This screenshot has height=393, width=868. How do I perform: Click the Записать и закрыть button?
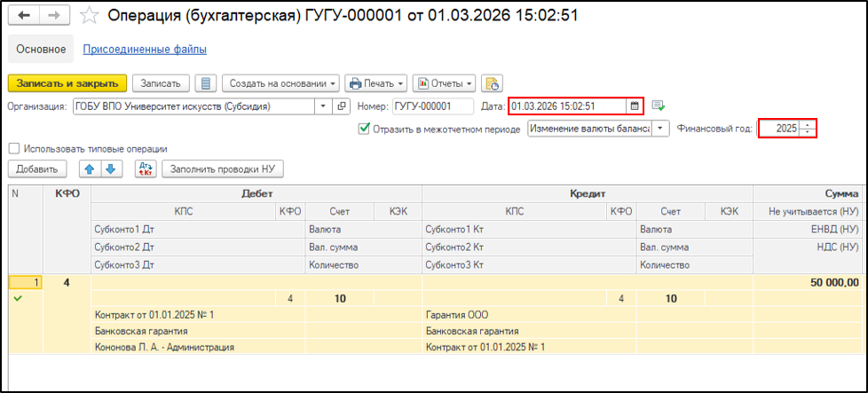(x=67, y=83)
